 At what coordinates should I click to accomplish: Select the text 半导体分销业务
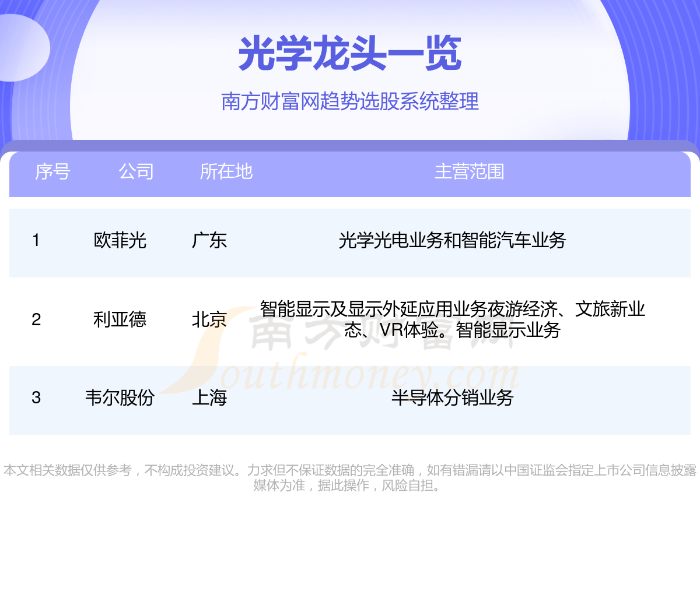coord(453,398)
